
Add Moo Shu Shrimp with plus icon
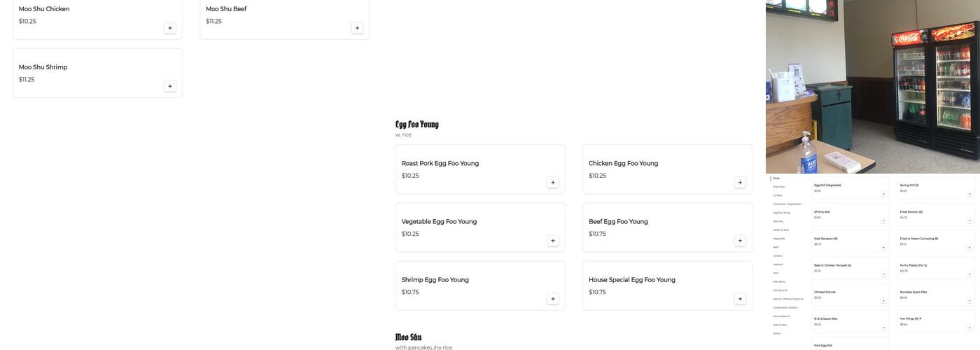tap(170, 86)
